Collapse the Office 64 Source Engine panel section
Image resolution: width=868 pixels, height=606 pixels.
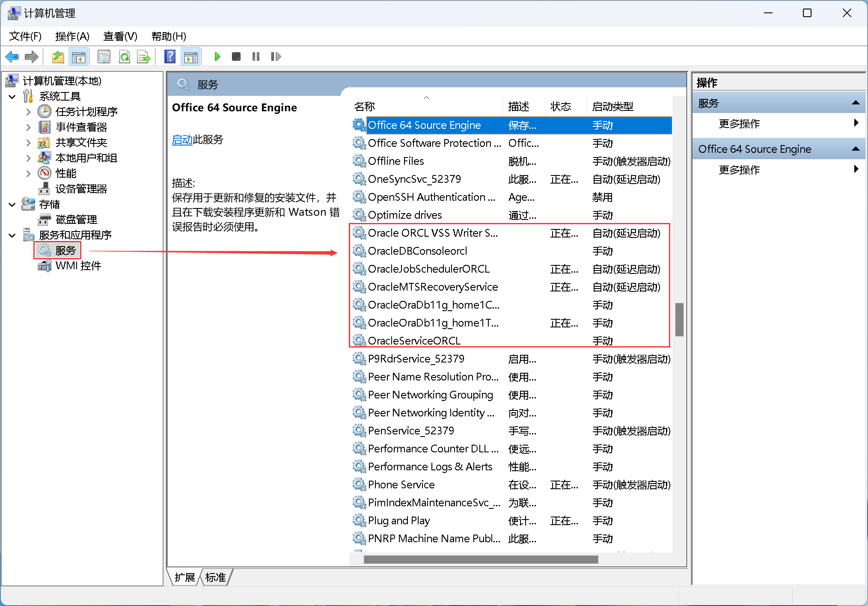tap(856, 149)
